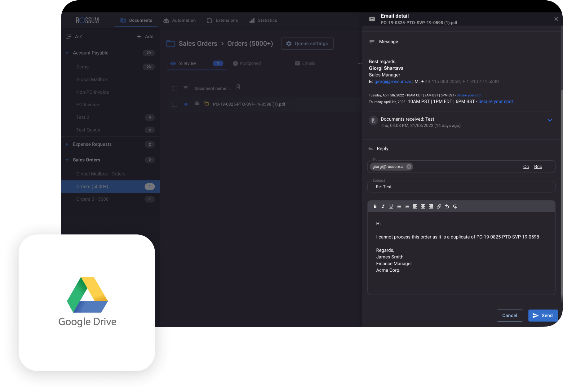This screenshot has height=392, width=563.
Task: Click the Sales Orders breadcrumb
Action: tap(198, 44)
